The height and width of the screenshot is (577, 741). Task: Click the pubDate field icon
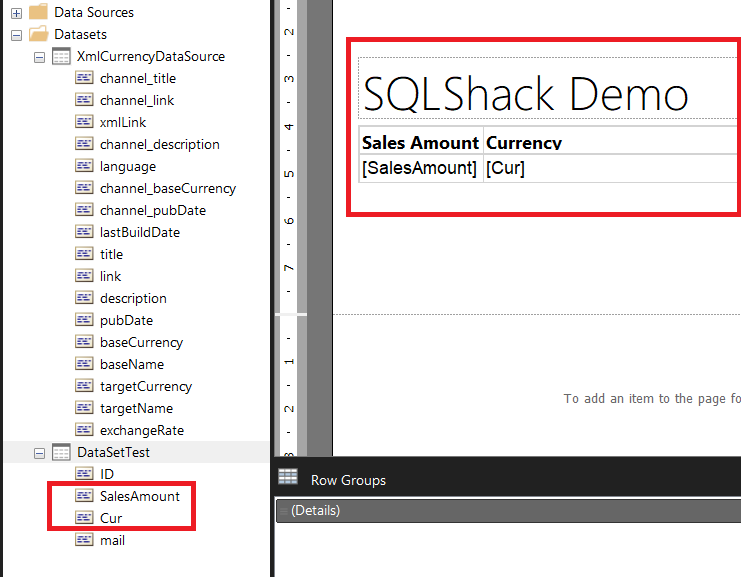pyautogui.click(x=84, y=320)
